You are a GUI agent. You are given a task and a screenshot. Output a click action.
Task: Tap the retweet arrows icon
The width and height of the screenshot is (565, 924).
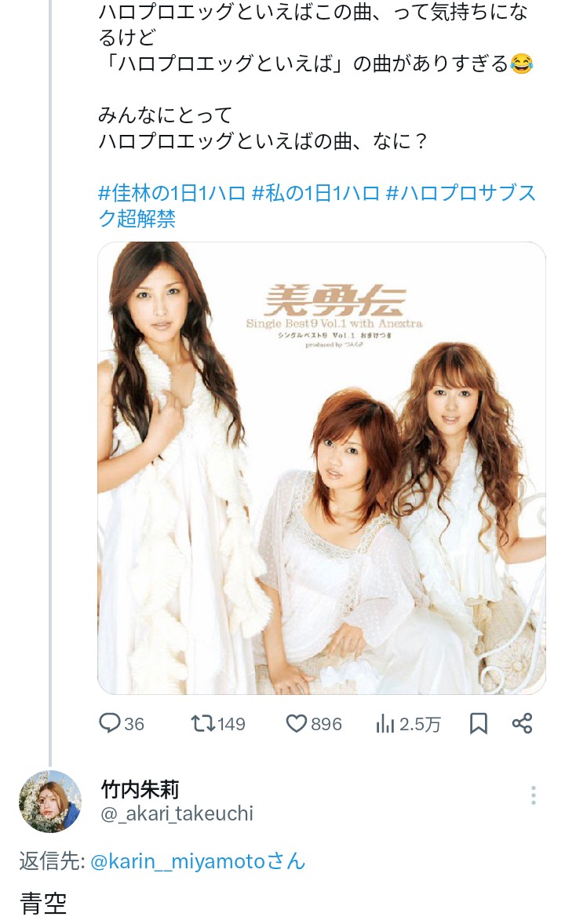pyautogui.click(x=202, y=723)
